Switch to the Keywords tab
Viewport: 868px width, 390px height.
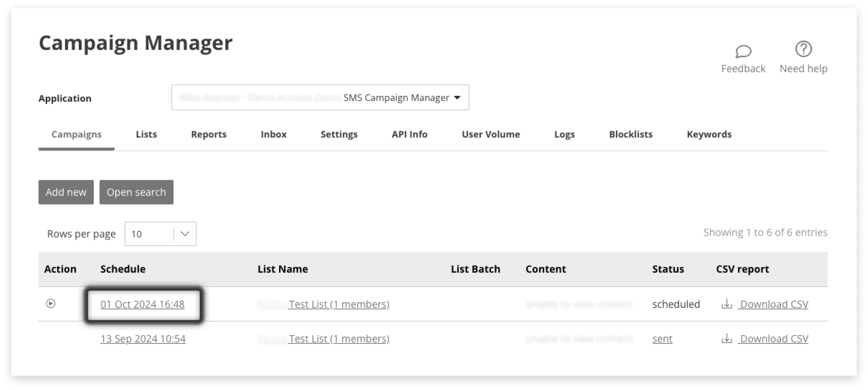709,134
